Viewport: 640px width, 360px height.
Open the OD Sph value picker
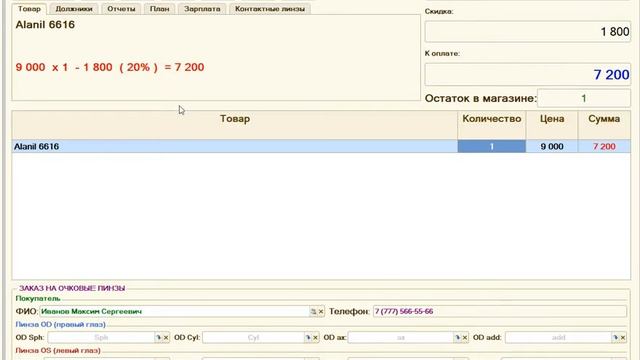click(x=158, y=338)
